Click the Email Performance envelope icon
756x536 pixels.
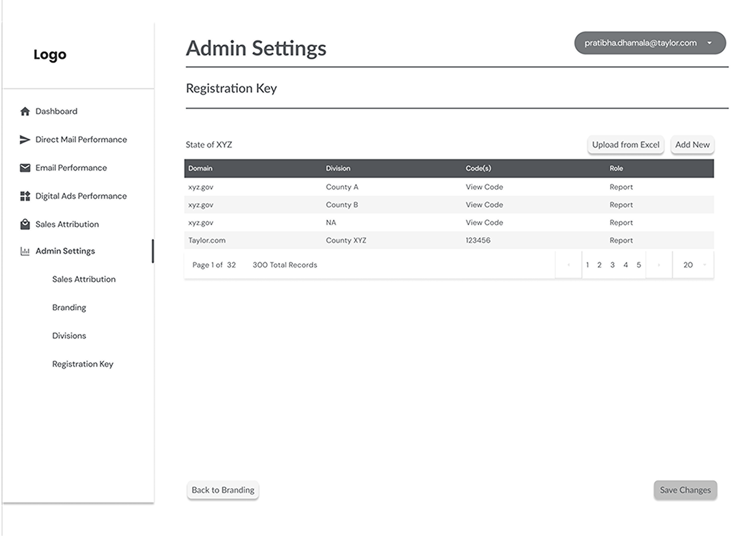click(25, 168)
